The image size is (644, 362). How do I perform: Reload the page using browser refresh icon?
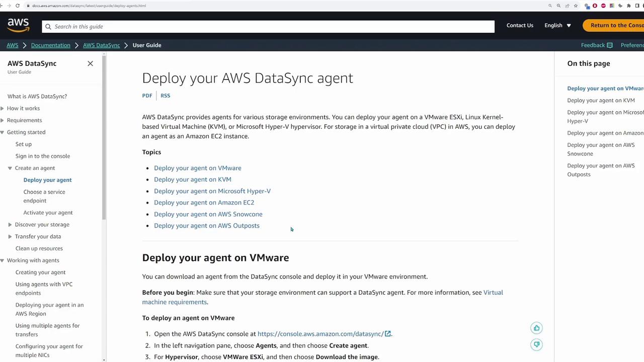tap(18, 6)
